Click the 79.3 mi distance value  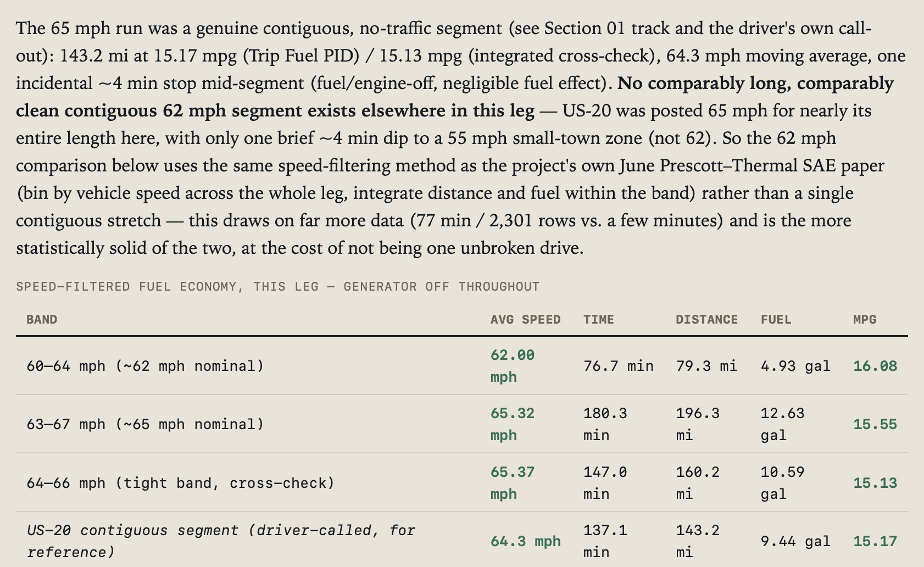coord(706,366)
